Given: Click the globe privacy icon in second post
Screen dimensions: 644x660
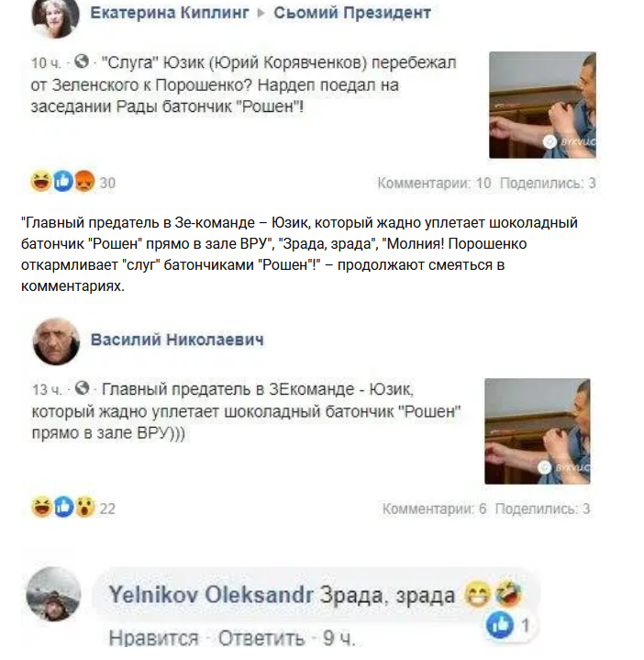Looking at the screenshot, I should [x=82, y=387].
